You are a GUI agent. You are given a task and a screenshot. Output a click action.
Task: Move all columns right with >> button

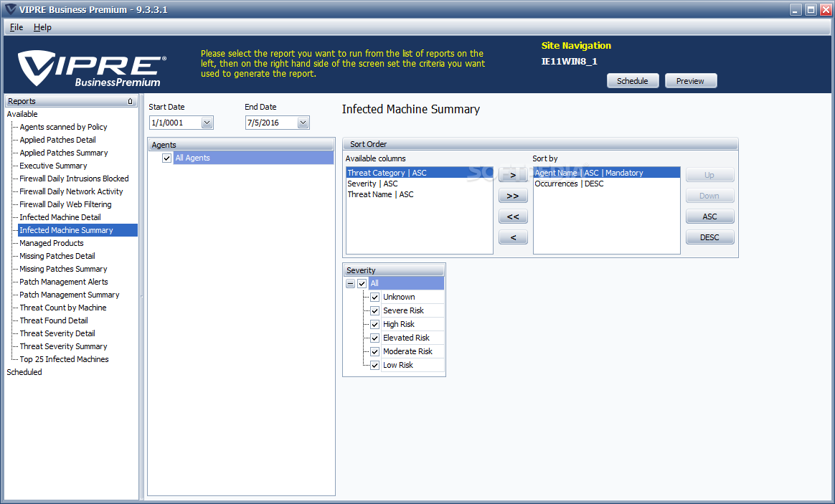pos(513,196)
